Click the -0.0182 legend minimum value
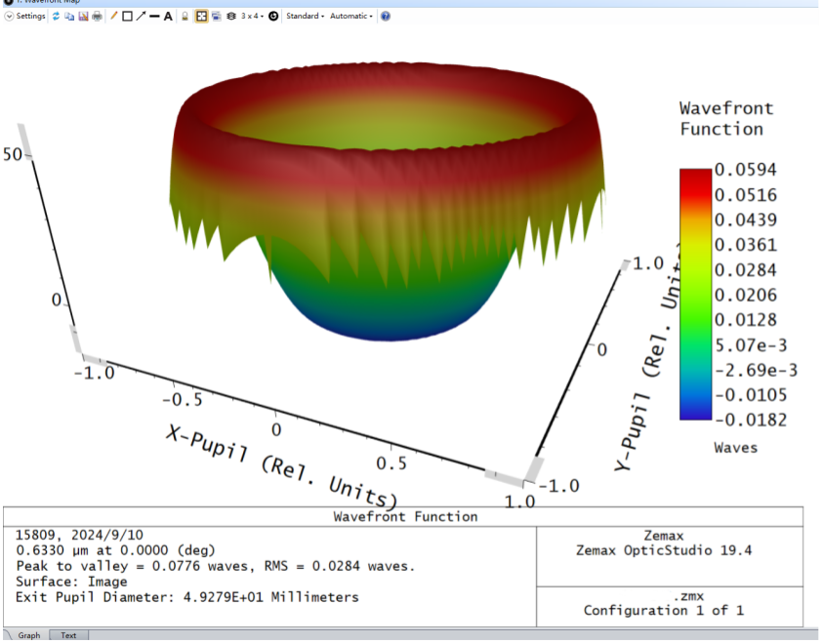The image size is (823, 644). (751, 421)
